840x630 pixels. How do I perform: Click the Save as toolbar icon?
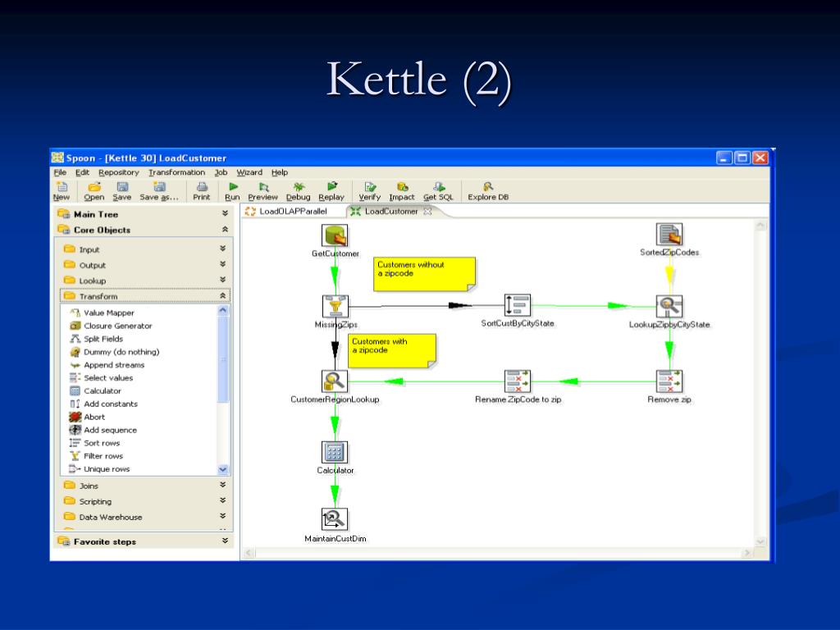(159, 186)
